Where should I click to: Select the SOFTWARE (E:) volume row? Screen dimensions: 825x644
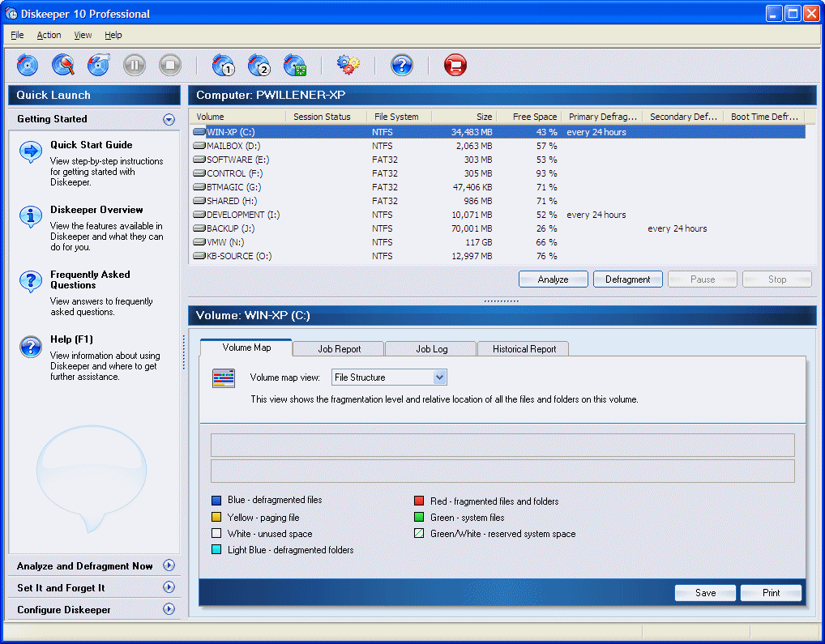click(x=498, y=160)
